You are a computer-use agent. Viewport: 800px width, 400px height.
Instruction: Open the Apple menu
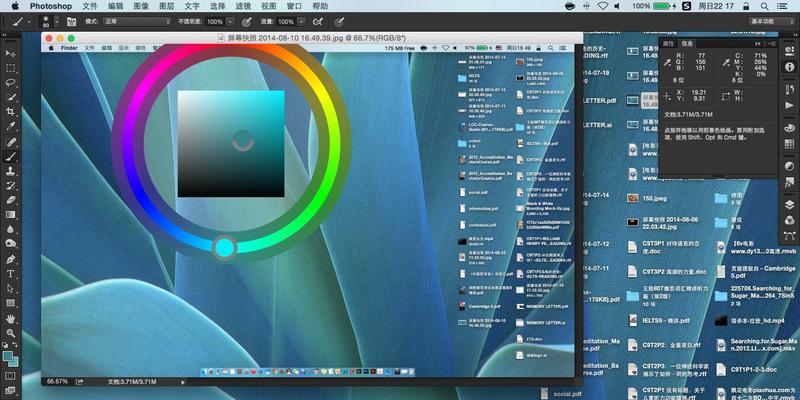[x=14, y=6]
